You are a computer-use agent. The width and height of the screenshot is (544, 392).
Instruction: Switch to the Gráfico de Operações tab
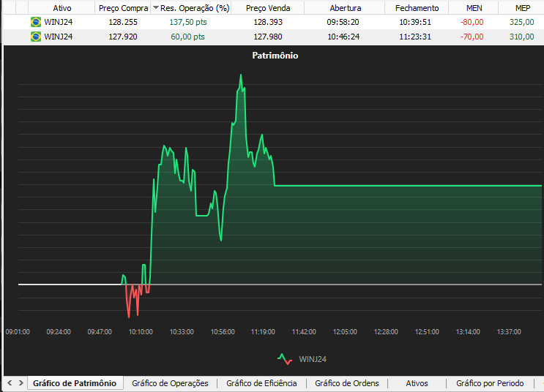pos(170,383)
